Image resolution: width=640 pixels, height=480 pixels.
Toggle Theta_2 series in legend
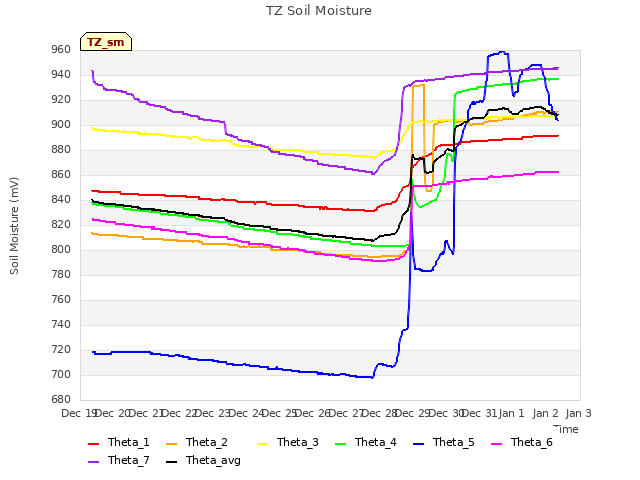point(197,442)
